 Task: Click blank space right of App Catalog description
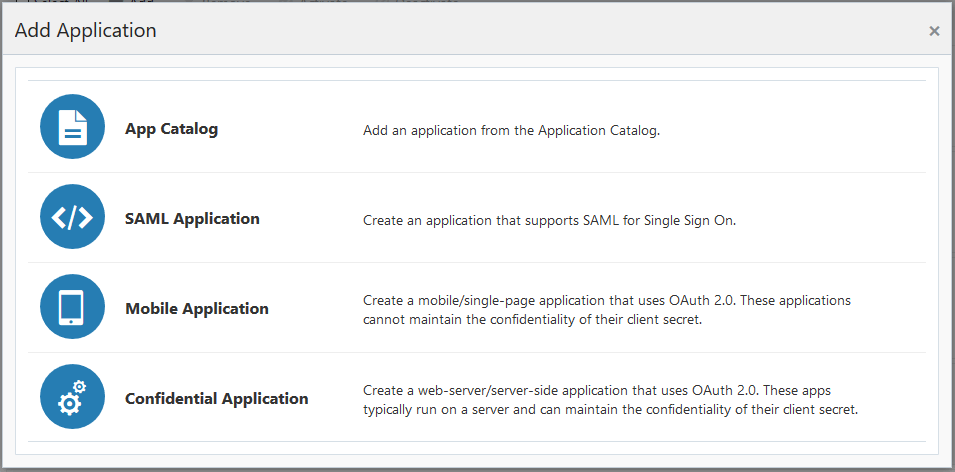(800, 131)
